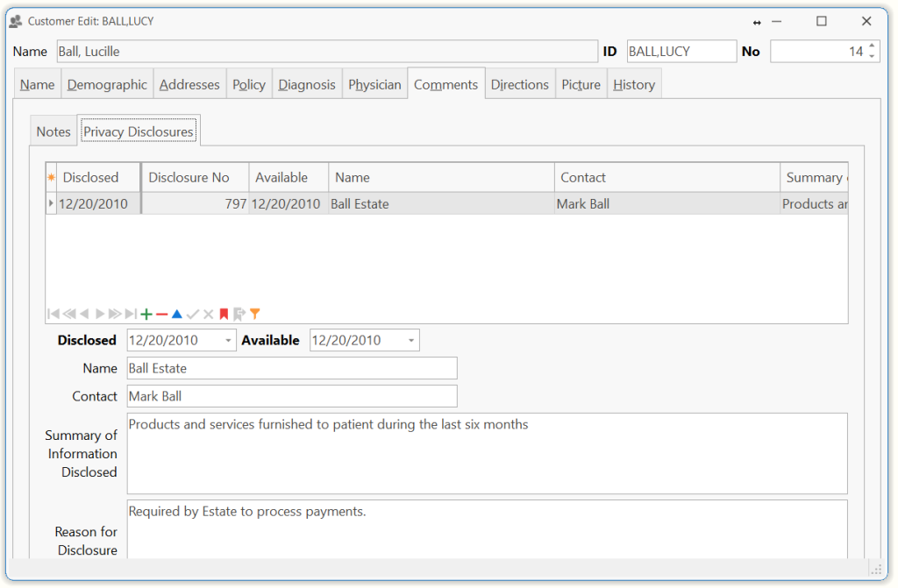This screenshot has width=898, height=588.
Task: Click the orange funnel filter icon
Action: click(255, 314)
